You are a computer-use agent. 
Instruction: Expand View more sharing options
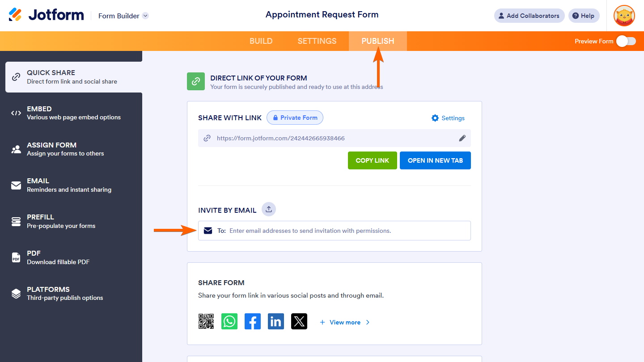tap(345, 322)
